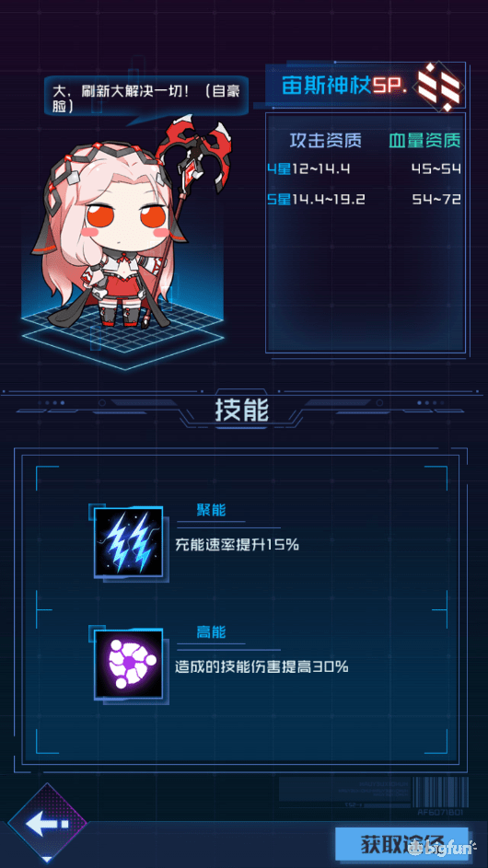This screenshot has height=868, width=488.
Task: Click the 4星 stat row
Action: coord(364,168)
